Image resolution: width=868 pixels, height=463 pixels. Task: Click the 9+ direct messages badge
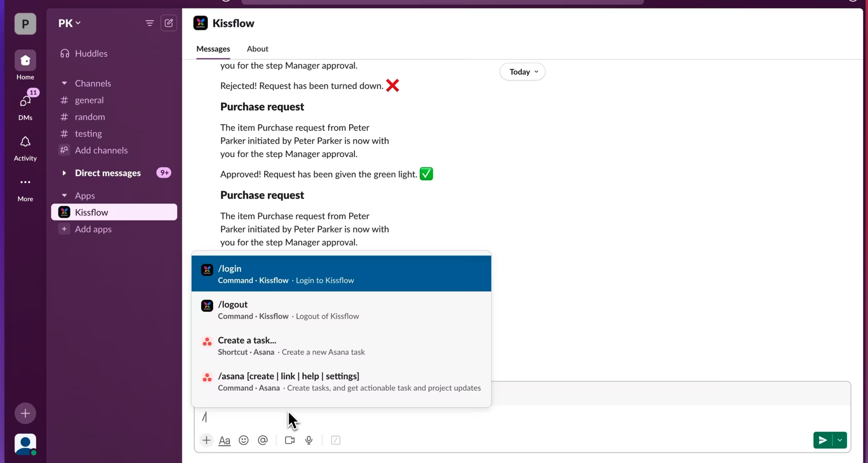coord(164,173)
